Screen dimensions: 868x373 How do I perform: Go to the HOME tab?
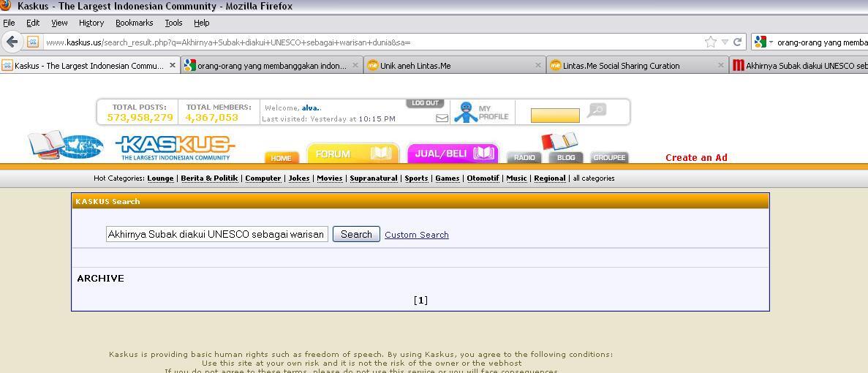tap(282, 158)
